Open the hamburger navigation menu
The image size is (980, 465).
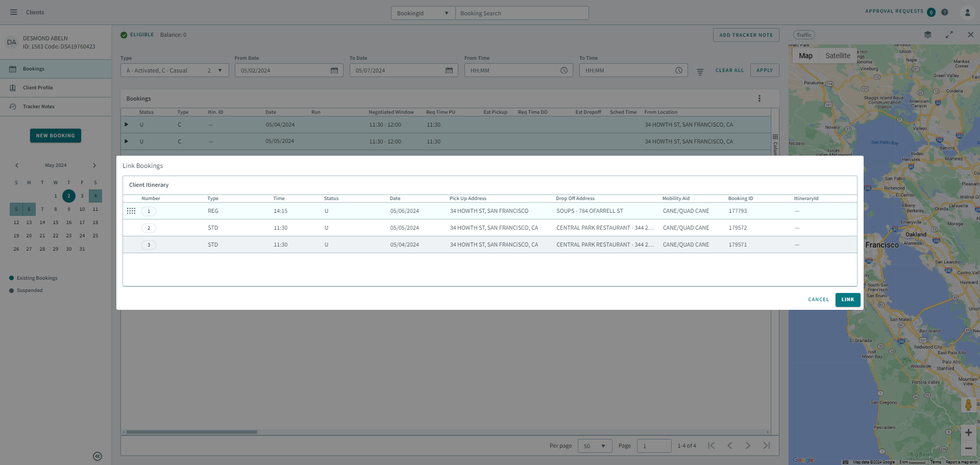pyautogui.click(x=14, y=12)
